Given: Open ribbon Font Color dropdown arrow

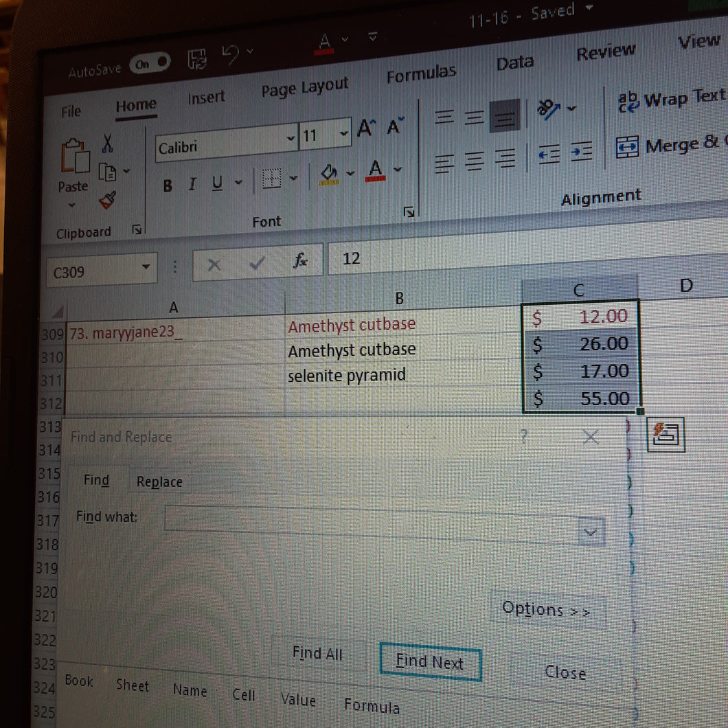Looking at the screenshot, I should (x=398, y=169).
